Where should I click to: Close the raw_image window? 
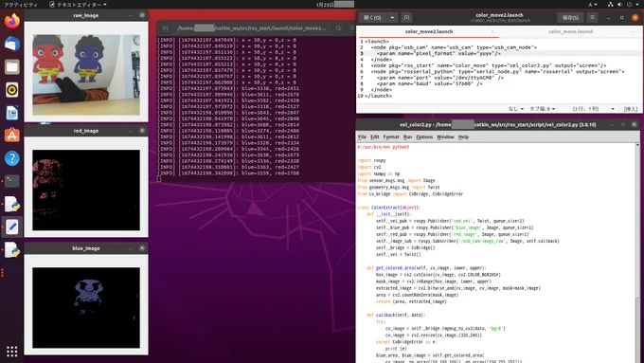click(x=142, y=15)
